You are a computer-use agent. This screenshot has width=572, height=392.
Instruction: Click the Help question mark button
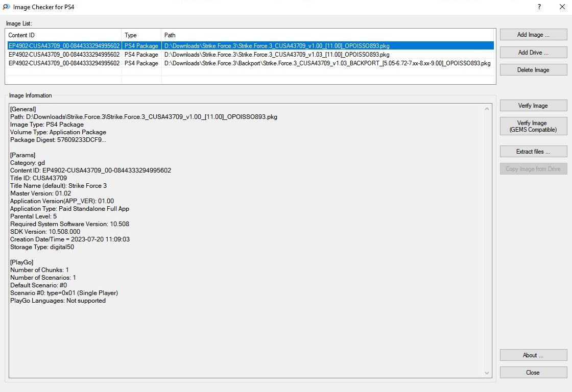539,7
